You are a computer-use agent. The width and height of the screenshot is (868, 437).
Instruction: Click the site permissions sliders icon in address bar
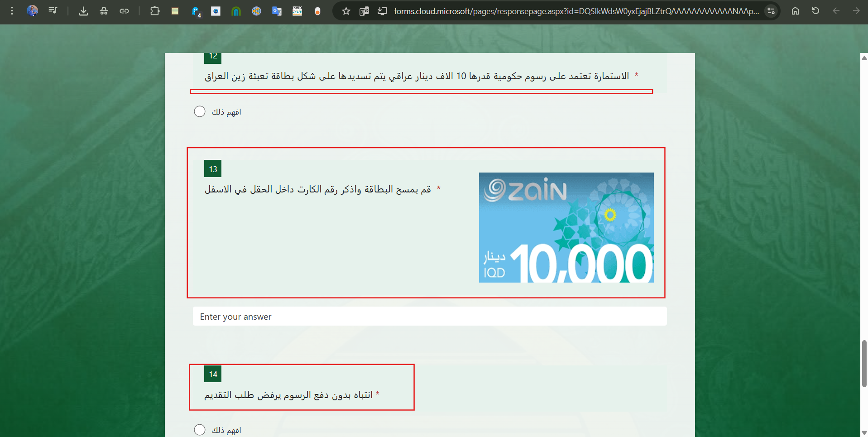click(x=771, y=11)
